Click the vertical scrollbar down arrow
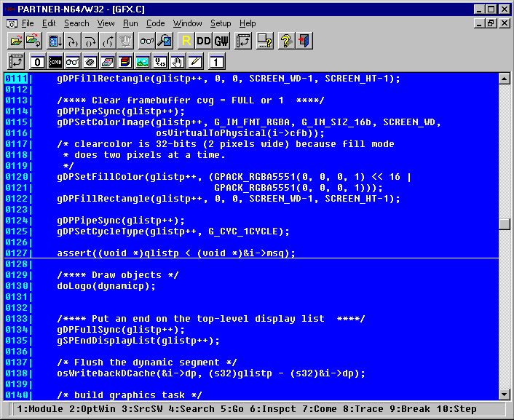Image resolution: width=514 pixels, height=420 pixels. tap(504, 394)
